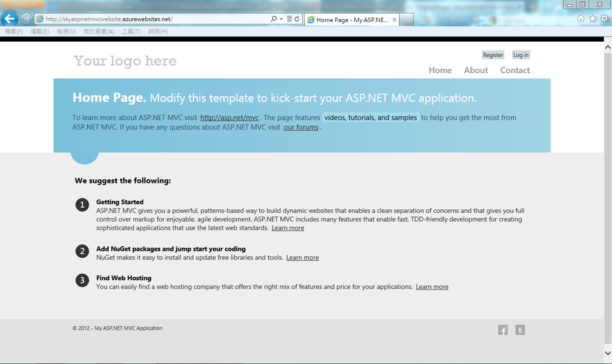This screenshot has height=364, width=612.
Task: Close the Home Page browser tab
Action: [394, 20]
